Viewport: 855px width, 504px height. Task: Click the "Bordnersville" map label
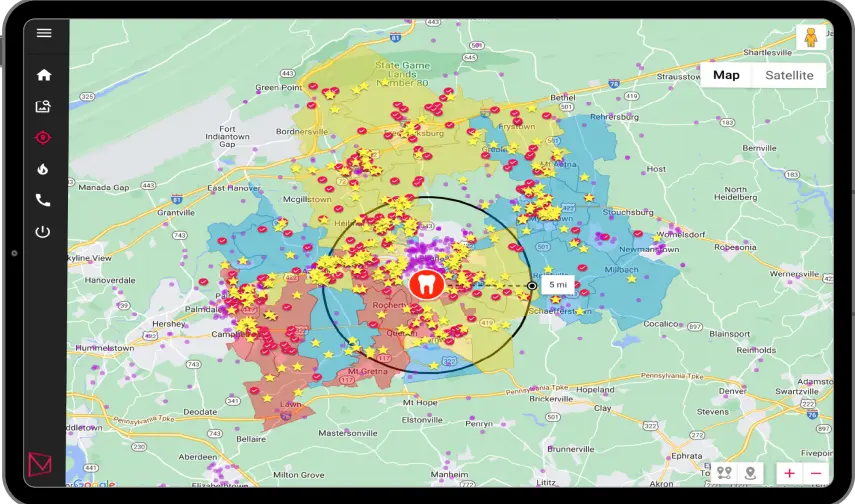(302, 131)
